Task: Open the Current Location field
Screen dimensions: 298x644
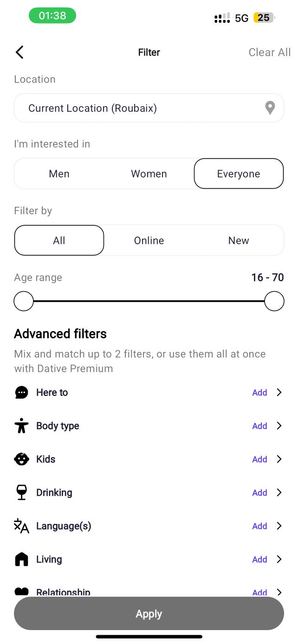Action: [x=139, y=108]
